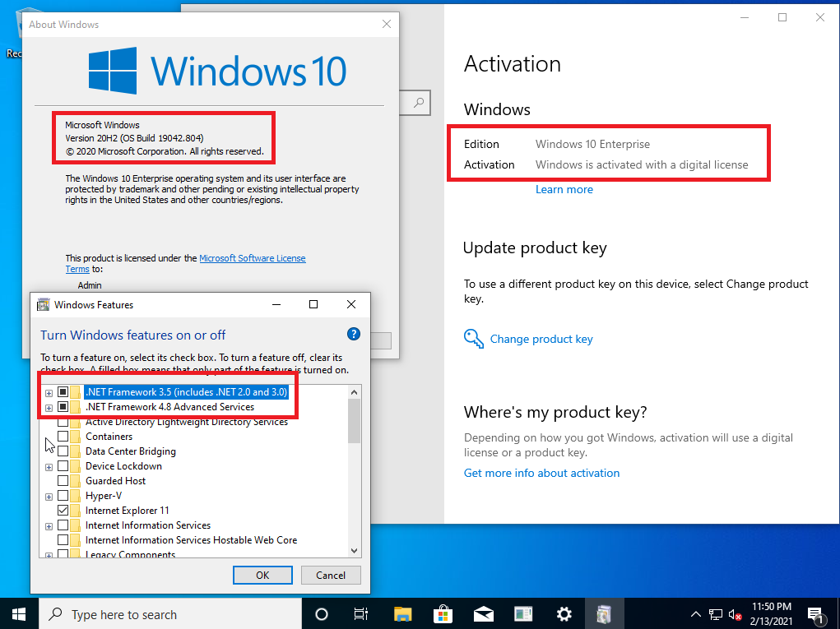Tick the Guarded Host checkbox
The image size is (840, 629).
tap(63, 481)
